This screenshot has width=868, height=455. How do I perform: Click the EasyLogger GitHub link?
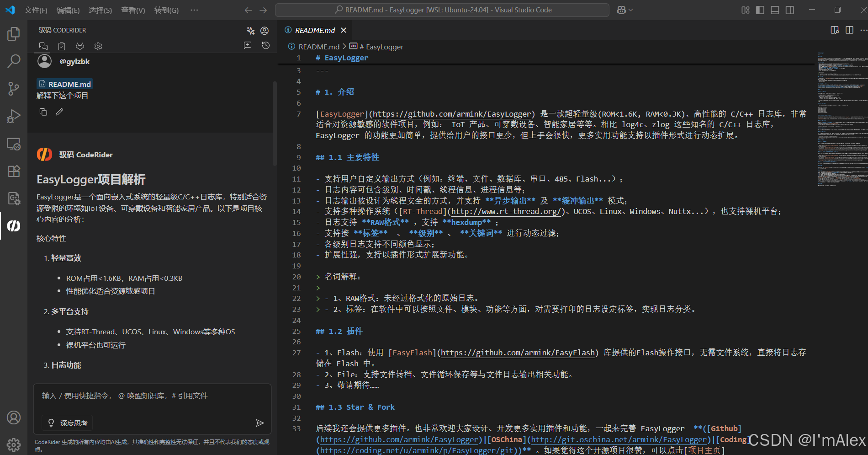tap(452, 114)
